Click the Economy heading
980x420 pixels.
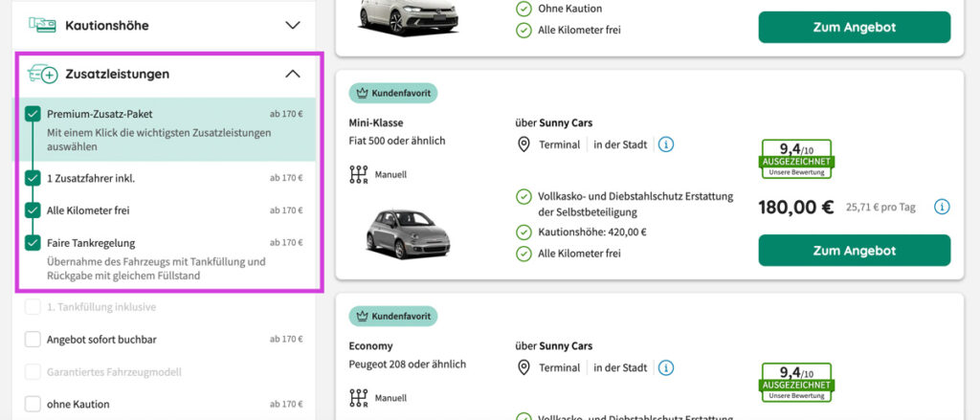tap(370, 345)
